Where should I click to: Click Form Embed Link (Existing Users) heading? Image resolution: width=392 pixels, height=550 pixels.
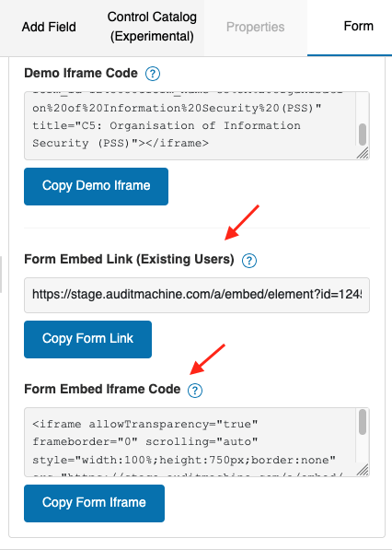129,259
